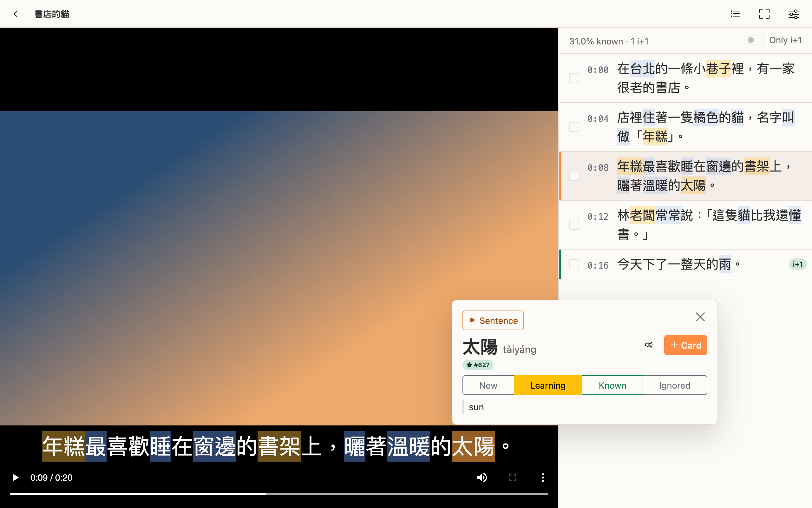Check the box for the 0:08 sentence

tap(574, 176)
